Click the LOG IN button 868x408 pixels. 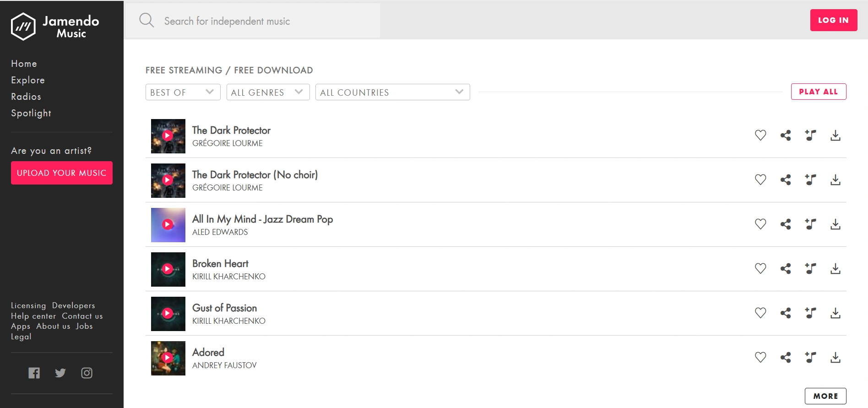click(834, 20)
